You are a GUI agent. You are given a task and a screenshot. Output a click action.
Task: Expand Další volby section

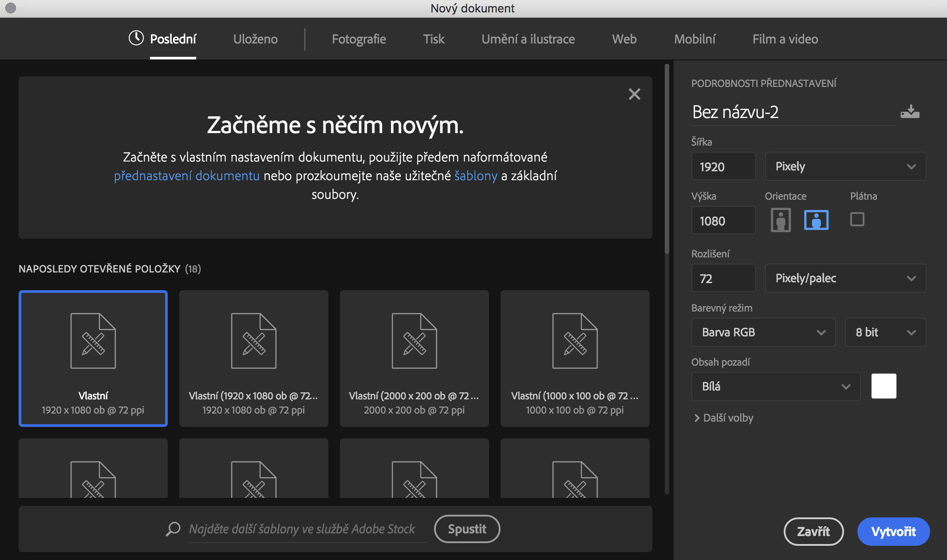pyautogui.click(x=723, y=418)
